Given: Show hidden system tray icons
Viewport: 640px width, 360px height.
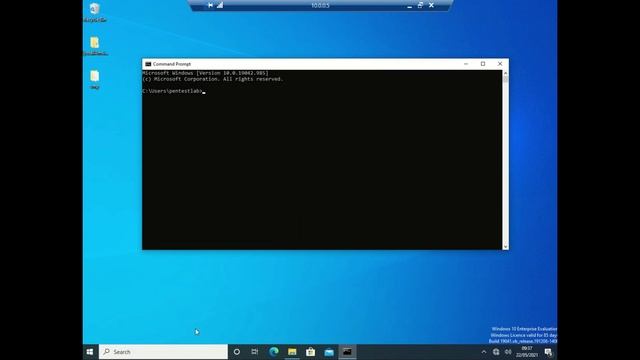Looking at the screenshot, I should [x=484, y=352].
